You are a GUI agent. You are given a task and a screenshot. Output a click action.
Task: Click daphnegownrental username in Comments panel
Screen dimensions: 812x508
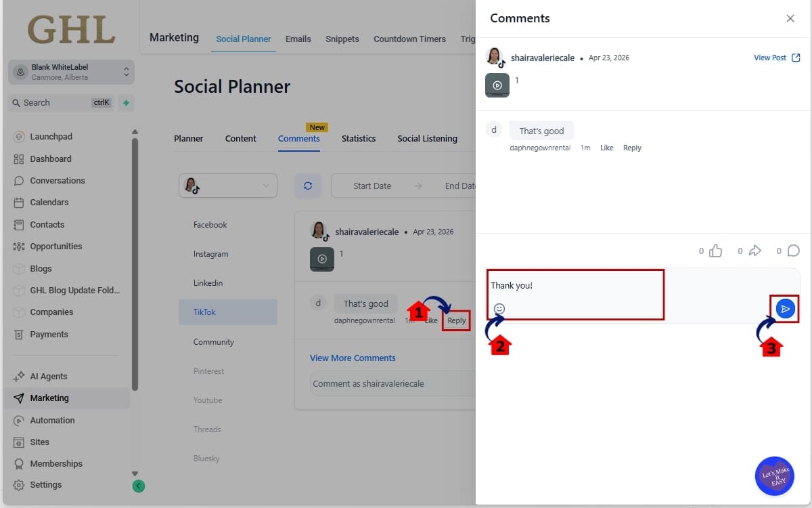tap(540, 148)
